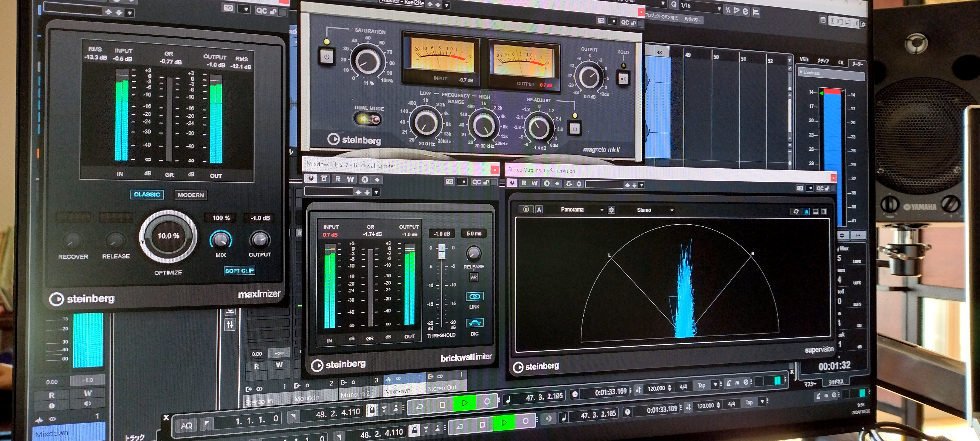Select CLASSIC mode in Maximizer
The image size is (980, 441).
147,194
